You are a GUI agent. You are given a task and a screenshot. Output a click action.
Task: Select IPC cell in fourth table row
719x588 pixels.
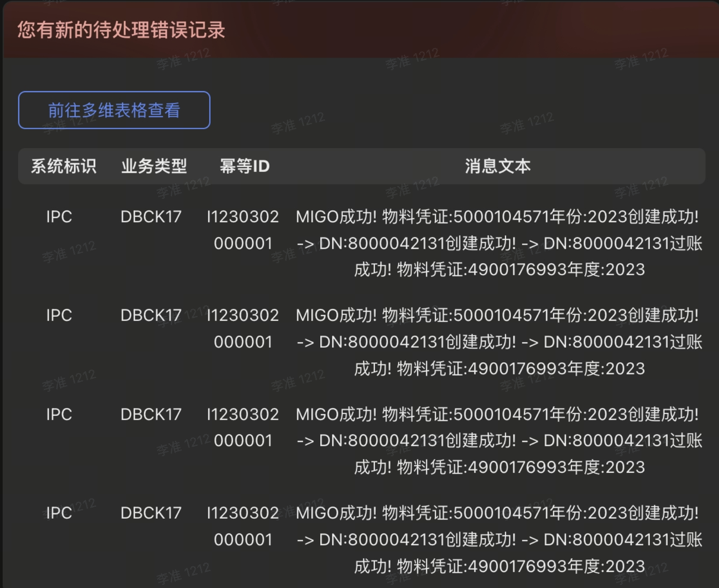tap(59, 513)
